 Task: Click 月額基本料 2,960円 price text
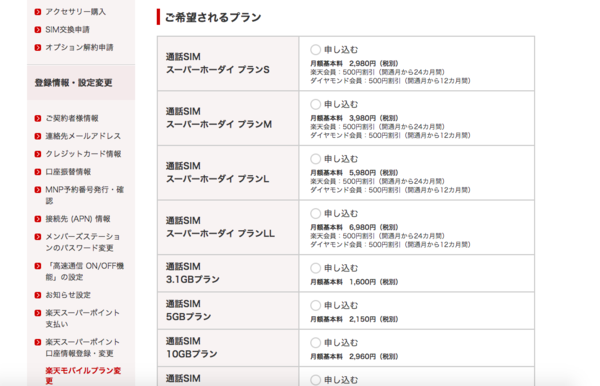pos(354,357)
